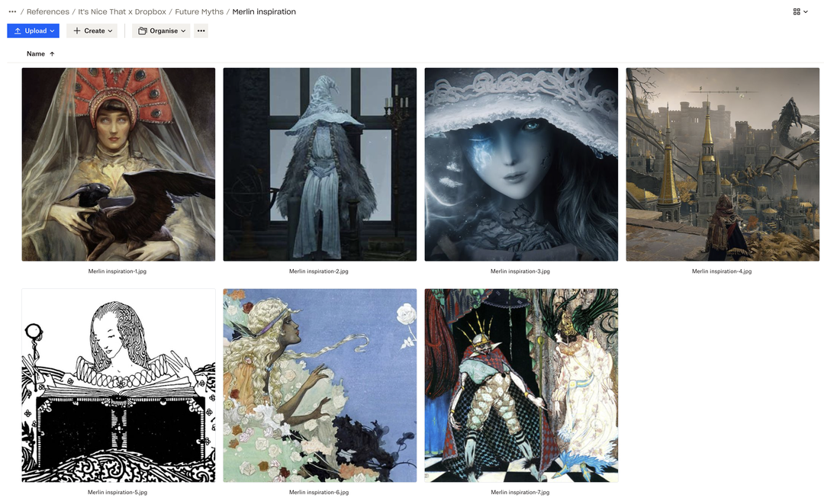The height and width of the screenshot is (504, 824).
Task: Open Merlin inspiration-5.jpg line drawing thumbnail
Action: click(118, 385)
